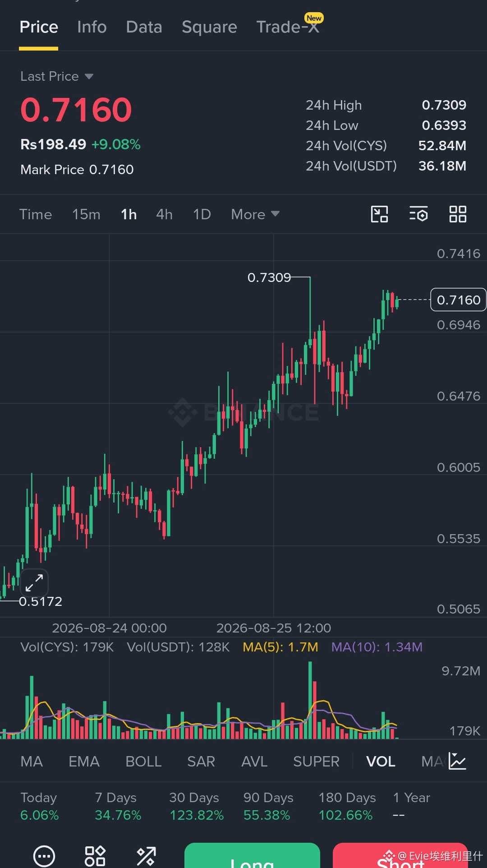
Task: Switch to the Price tab
Action: click(39, 27)
